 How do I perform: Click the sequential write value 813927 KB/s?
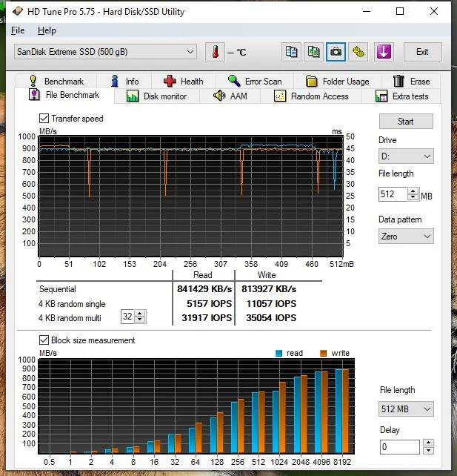point(269,288)
